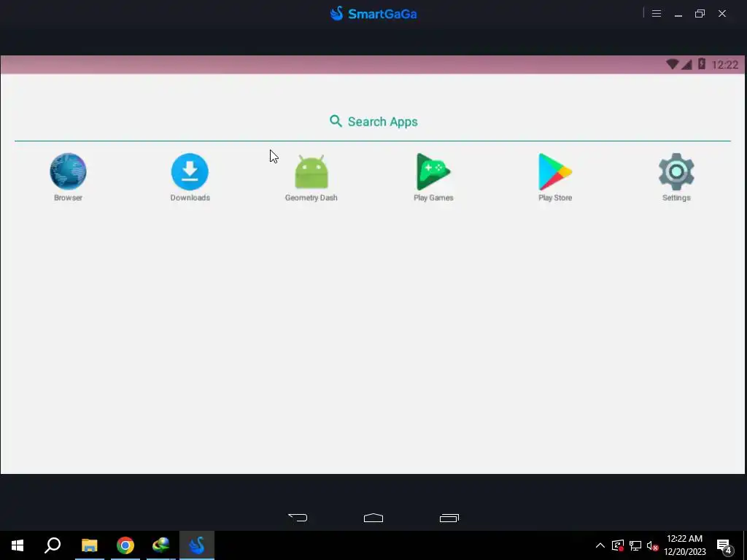Show hidden system tray icons
Viewport: 747px width, 560px height.
(x=600, y=545)
